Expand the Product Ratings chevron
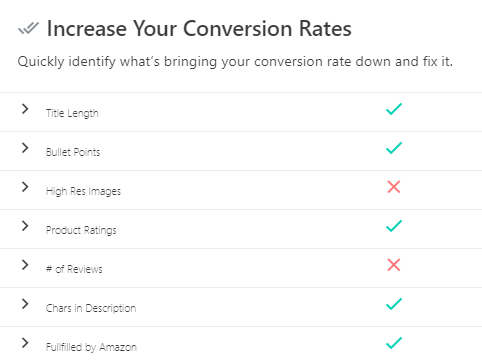 click(25, 226)
